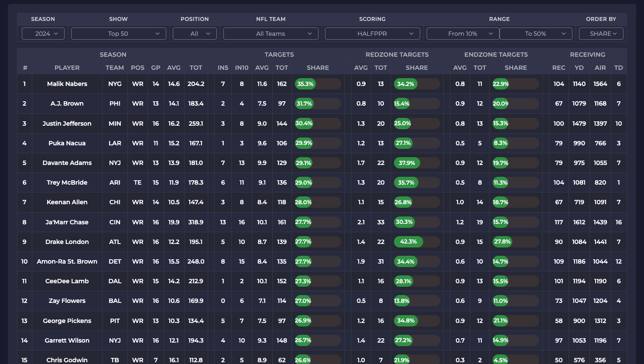644x364 pixels.
Task: Select player Trey McBride
Action: [x=67, y=182]
